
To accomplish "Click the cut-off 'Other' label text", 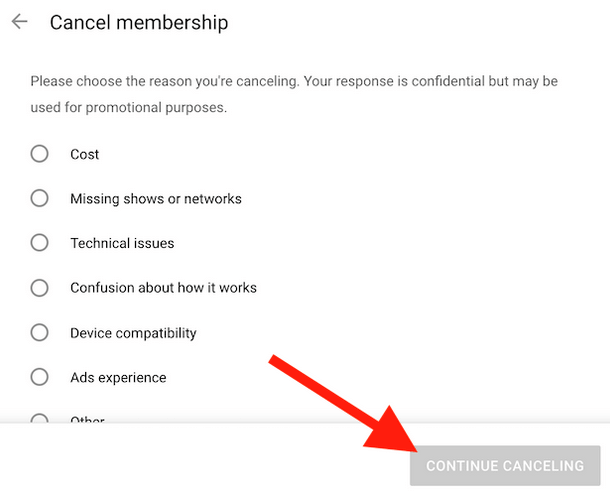I will pos(87,420).
